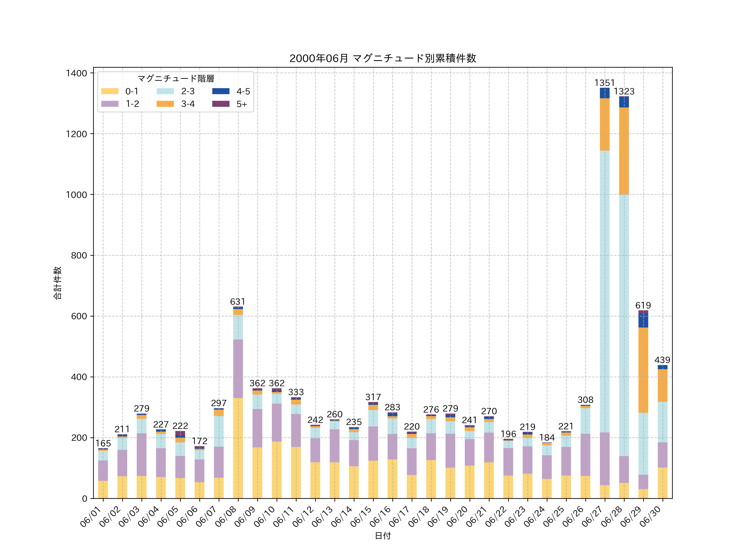Click the 439 label above the 06/30 bar
Viewport: 747px width, 560px height.
pyautogui.click(x=662, y=360)
